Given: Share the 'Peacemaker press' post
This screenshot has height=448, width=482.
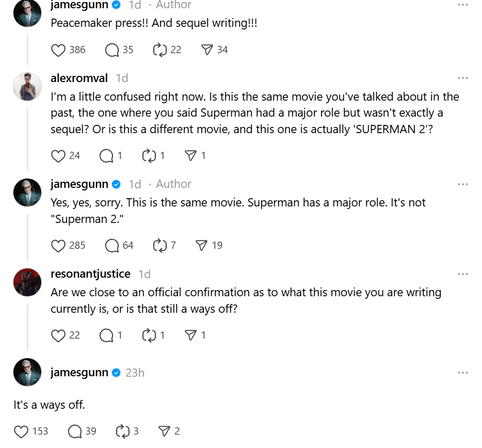Looking at the screenshot, I should [207, 50].
